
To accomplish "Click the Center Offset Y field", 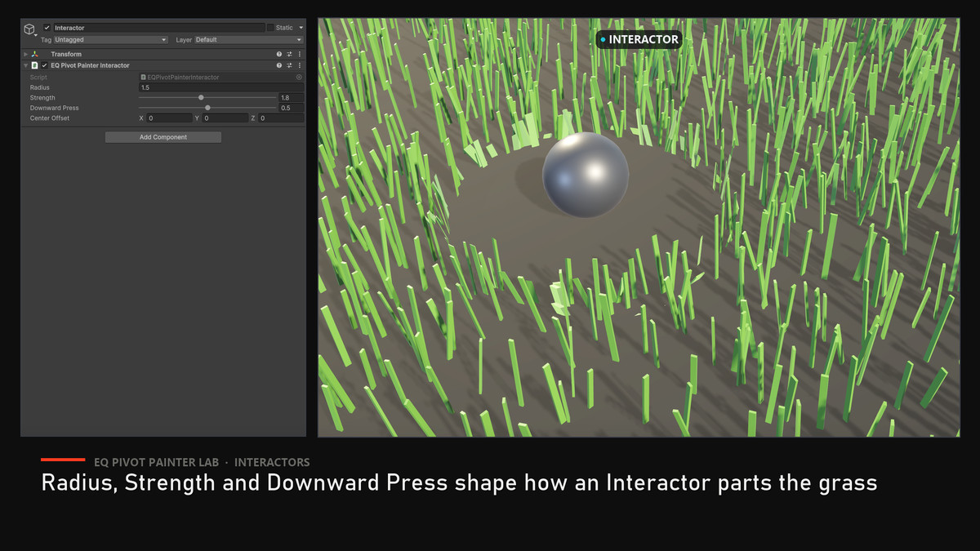I will 225,118.
